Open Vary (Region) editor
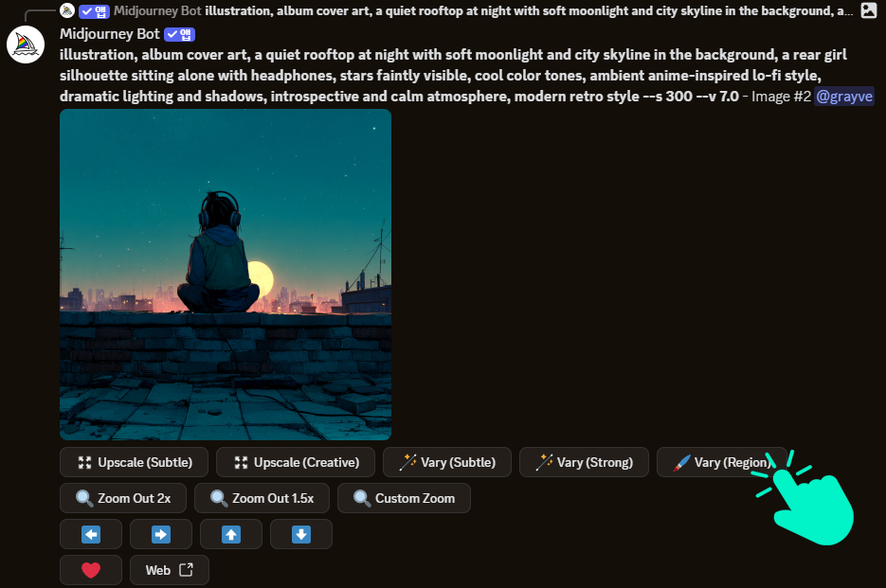Viewport: 886px width, 588px height. pyautogui.click(x=721, y=462)
